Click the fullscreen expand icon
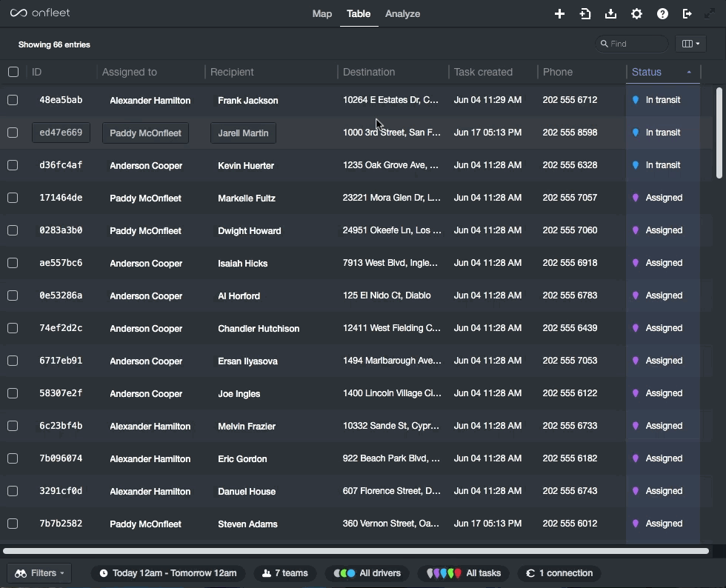This screenshot has height=588, width=726. tap(710, 14)
